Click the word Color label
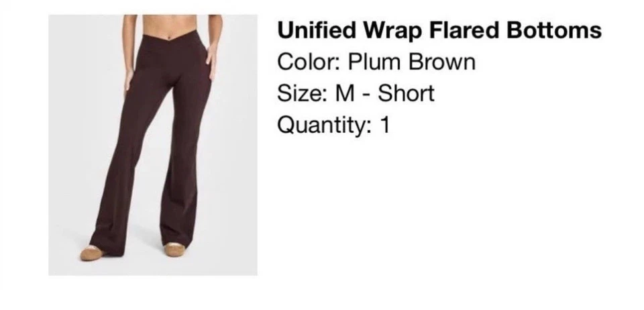This screenshot has height=310, width=644. (306, 62)
